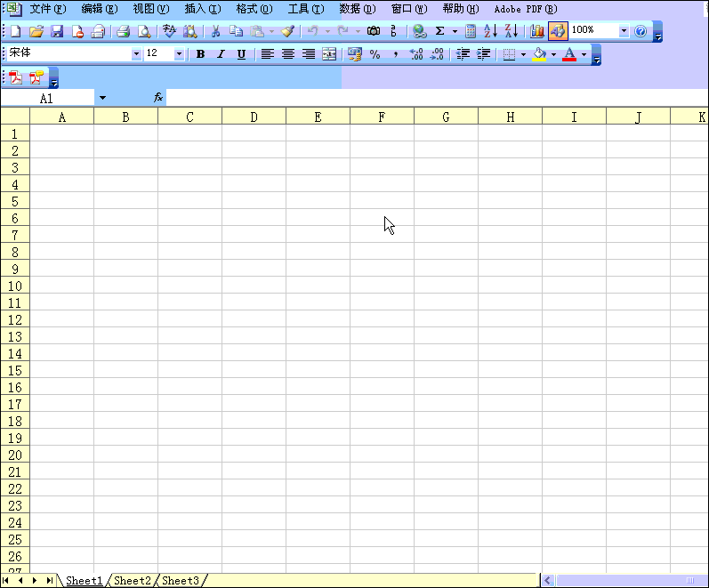Switch to the Sheet3 tab
Viewport: 709px width, 588px height.
pos(181,580)
